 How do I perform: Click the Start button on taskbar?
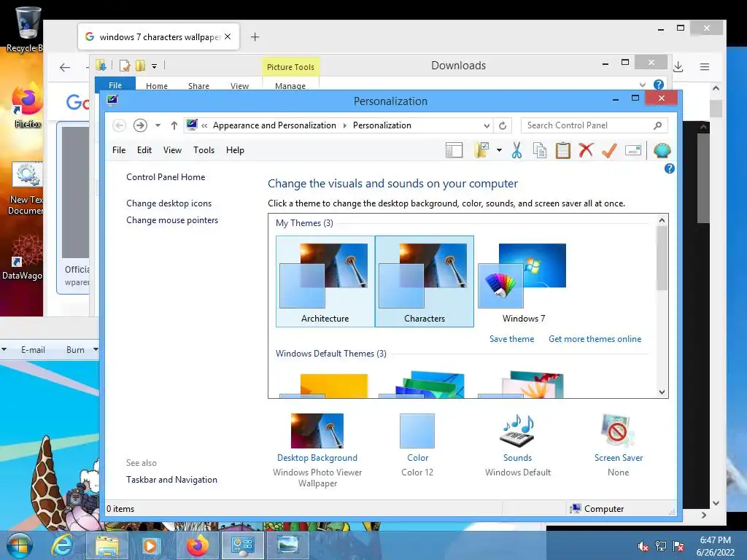[x=19, y=545]
